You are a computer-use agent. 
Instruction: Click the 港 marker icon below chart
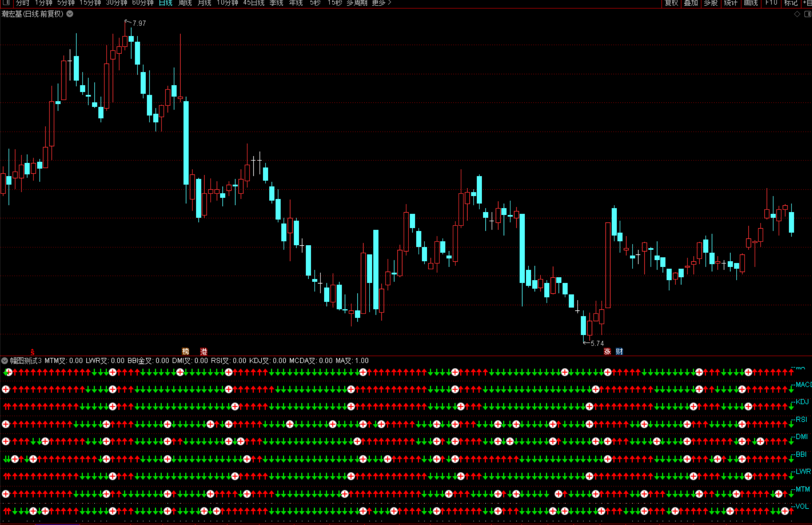pos(204,351)
